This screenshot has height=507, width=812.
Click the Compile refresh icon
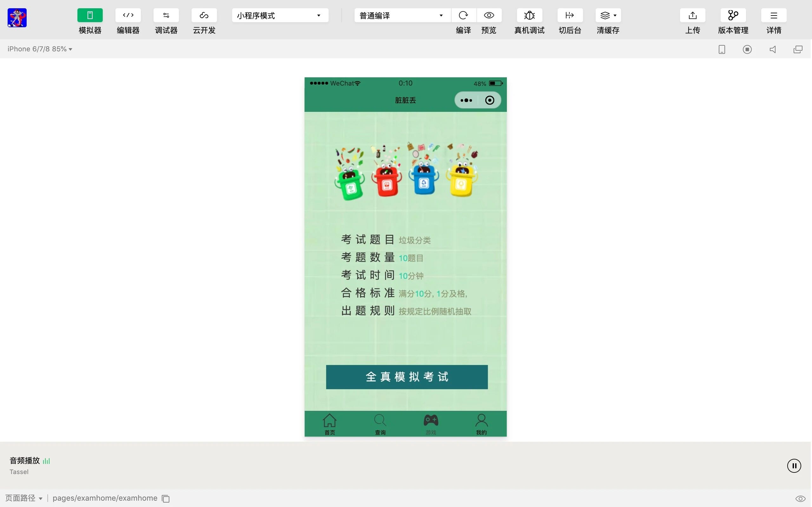tap(463, 16)
